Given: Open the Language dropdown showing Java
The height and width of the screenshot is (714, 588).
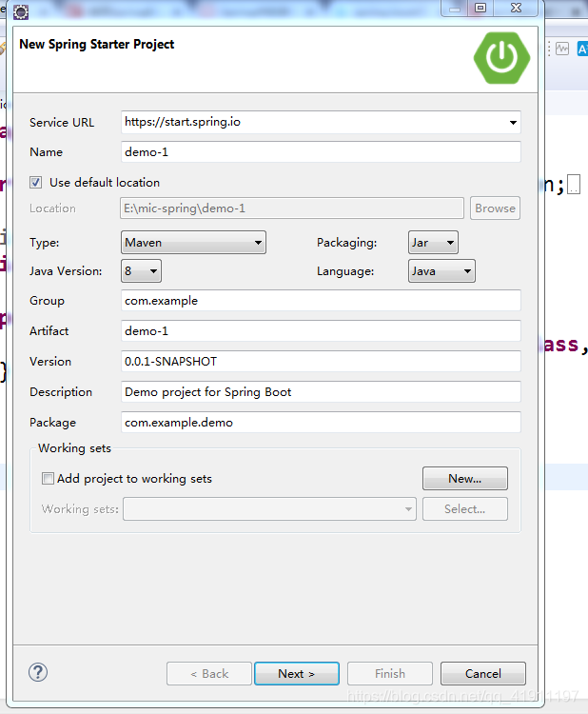Looking at the screenshot, I should 441,271.
